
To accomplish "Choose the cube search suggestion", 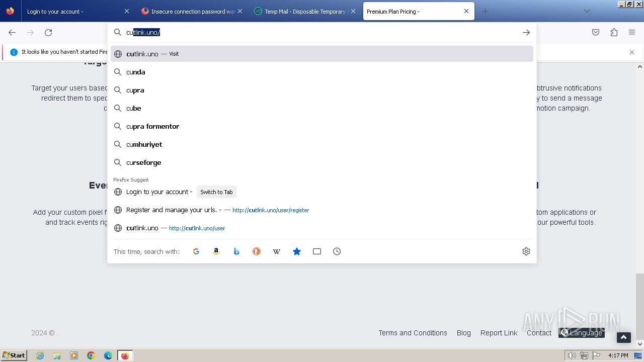I will click(x=322, y=108).
